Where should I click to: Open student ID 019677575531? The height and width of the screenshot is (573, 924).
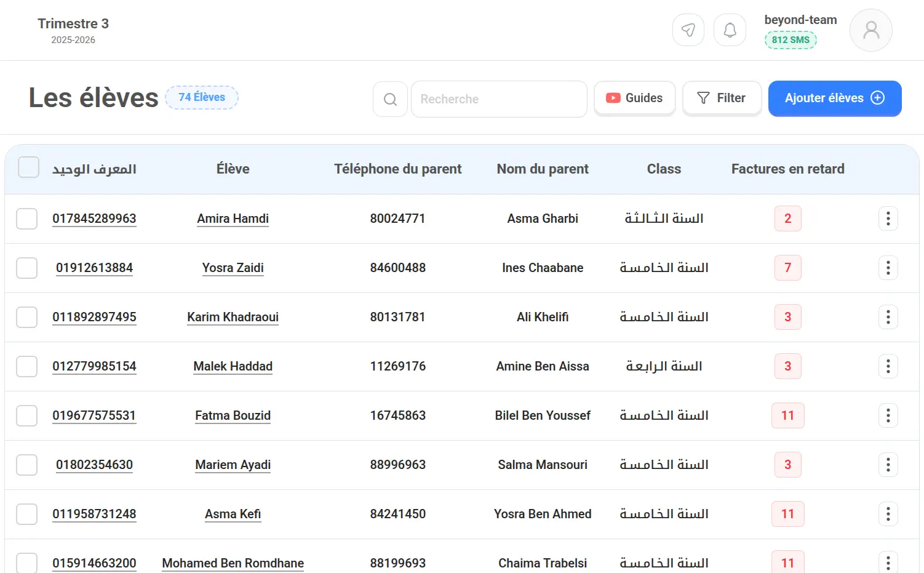[94, 415]
